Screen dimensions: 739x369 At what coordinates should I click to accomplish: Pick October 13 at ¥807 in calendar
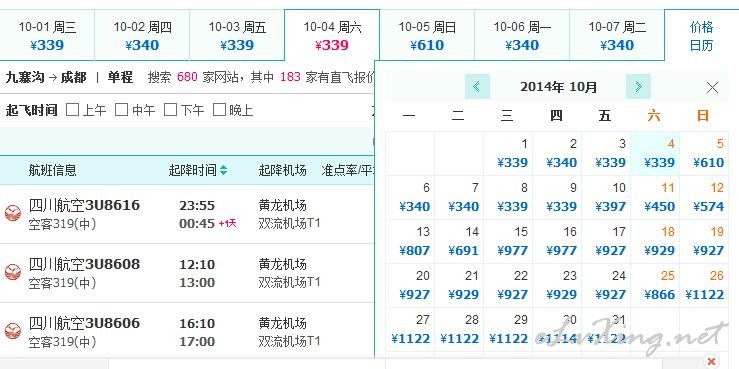410,241
